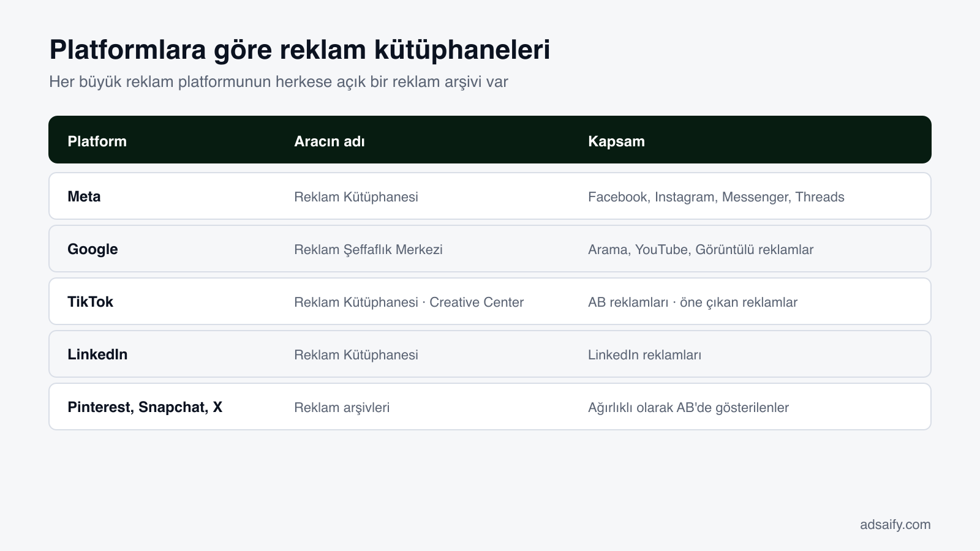Click the title 'Platformlara göre reklam kütüphaneleri'

(x=300, y=50)
